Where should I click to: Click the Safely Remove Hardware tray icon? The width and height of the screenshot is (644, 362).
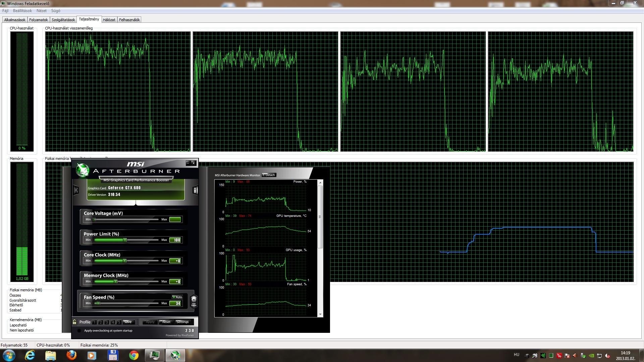click(583, 356)
